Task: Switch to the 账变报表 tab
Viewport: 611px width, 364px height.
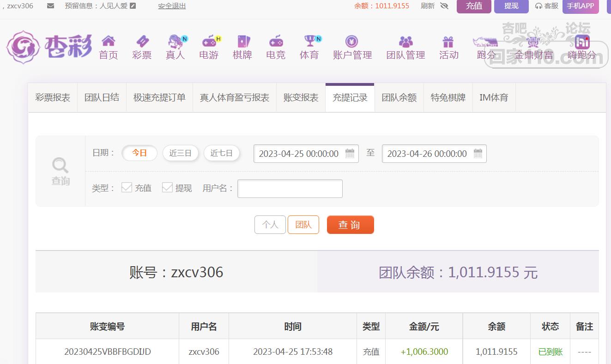Action: pyautogui.click(x=301, y=98)
